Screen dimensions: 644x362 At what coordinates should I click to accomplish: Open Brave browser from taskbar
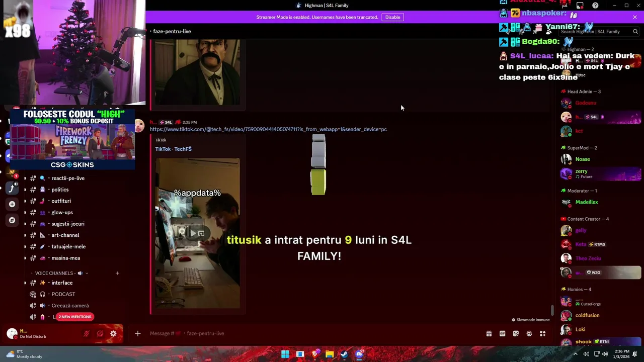click(x=315, y=354)
